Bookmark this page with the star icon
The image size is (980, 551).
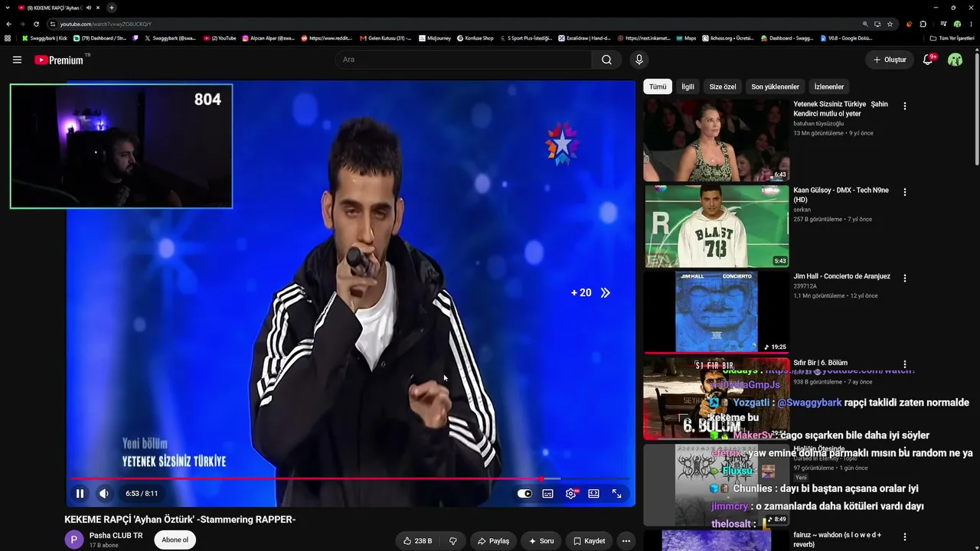[890, 24]
